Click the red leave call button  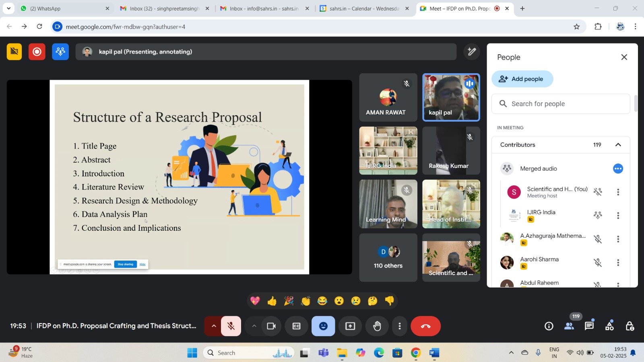pos(425,326)
